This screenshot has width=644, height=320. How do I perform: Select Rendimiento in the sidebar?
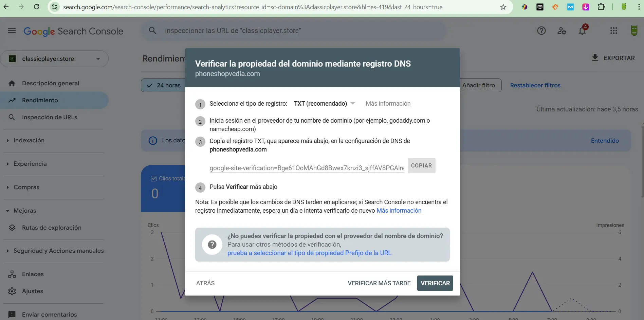coord(54,100)
